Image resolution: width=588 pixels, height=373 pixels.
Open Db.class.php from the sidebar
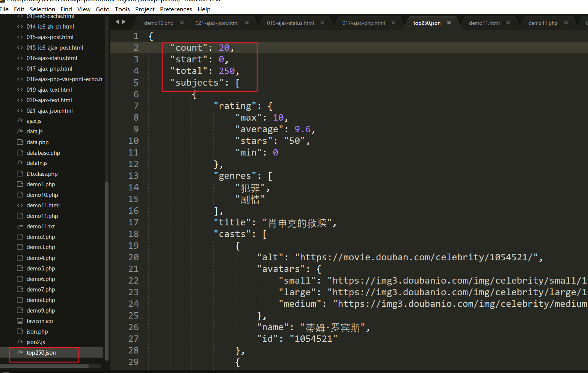pos(42,174)
